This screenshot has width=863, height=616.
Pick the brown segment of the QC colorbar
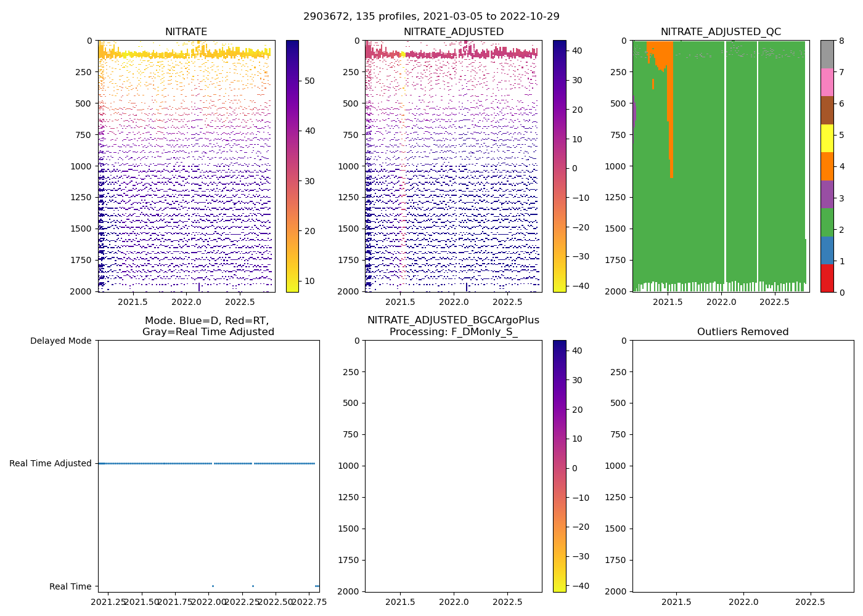827,110
